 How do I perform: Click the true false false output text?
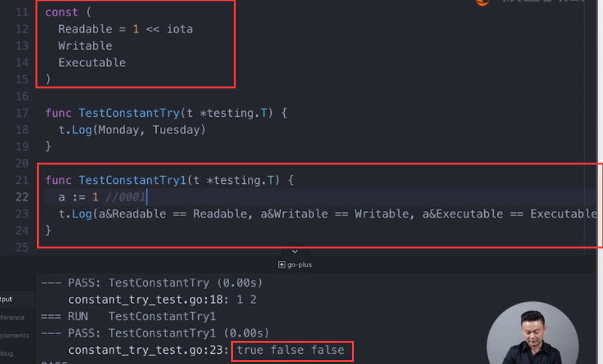(291, 350)
